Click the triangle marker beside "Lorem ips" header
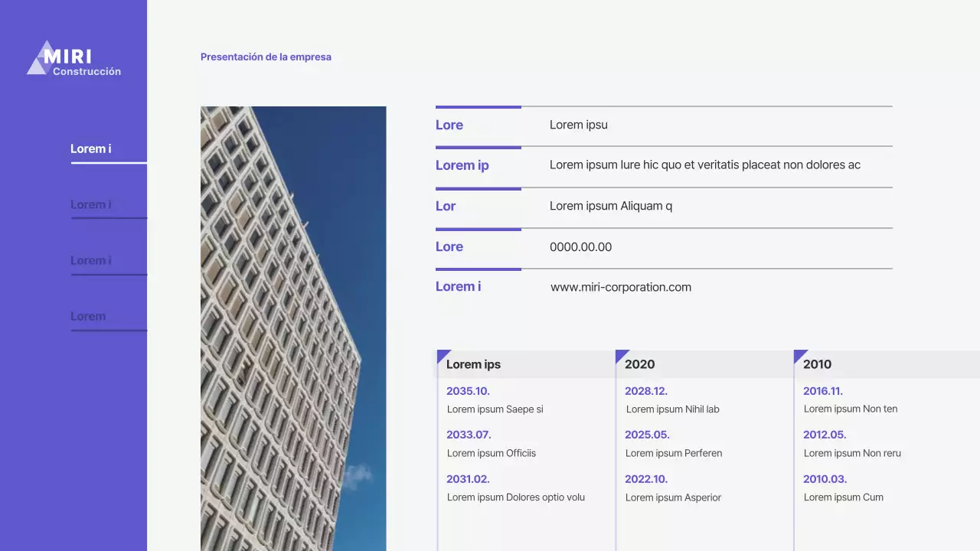980x551 pixels. click(x=442, y=354)
